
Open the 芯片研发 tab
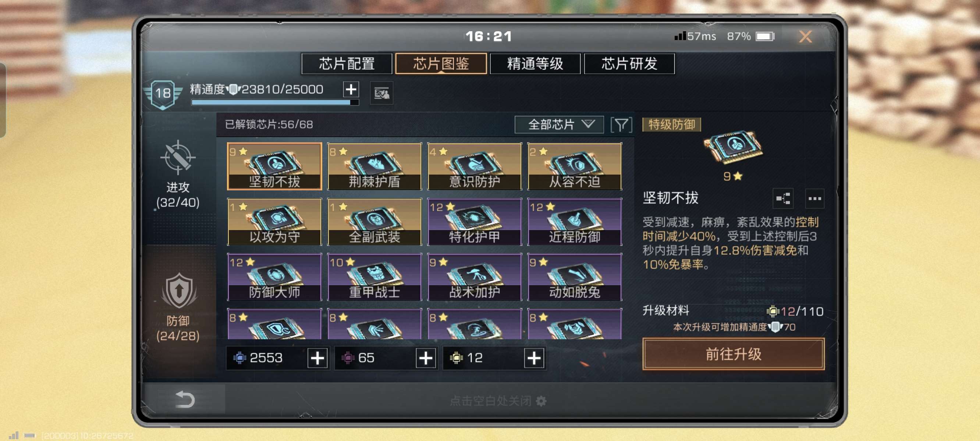[x=629, y=64]
